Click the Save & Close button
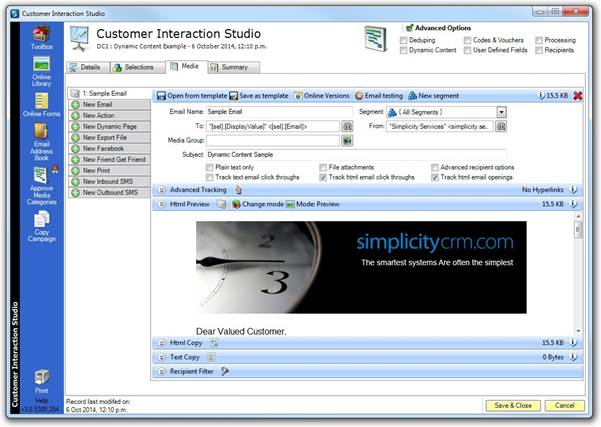This screenshot has width=601, height=427. point(513,406)
